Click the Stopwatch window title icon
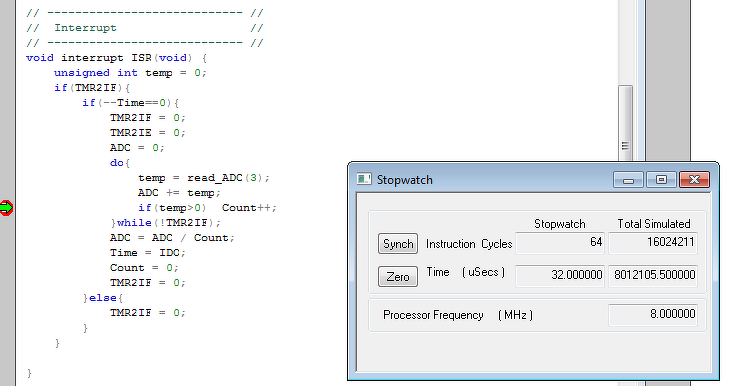This screenshot has height=386, width=755. [364, 180]
